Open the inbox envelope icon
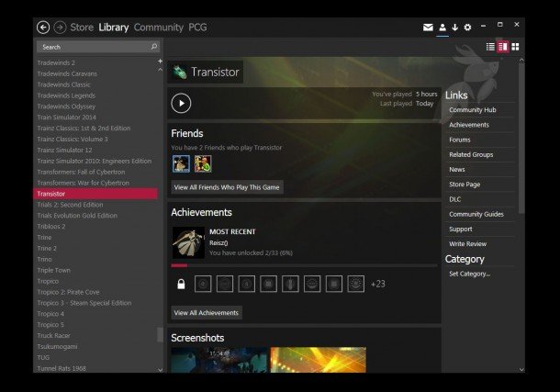This screenshot has height=392, width=560. (x=428, y=28)
